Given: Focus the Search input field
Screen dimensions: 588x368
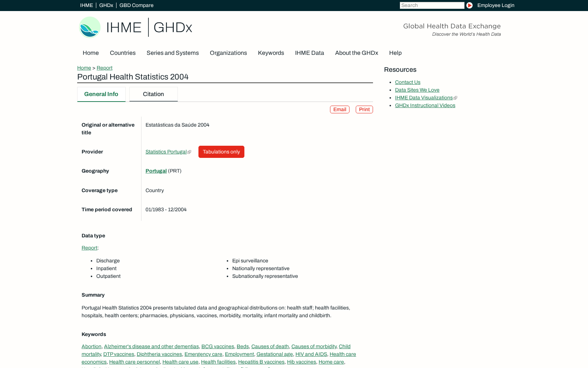Looking at the screenshot, I should tap(432, 5).
